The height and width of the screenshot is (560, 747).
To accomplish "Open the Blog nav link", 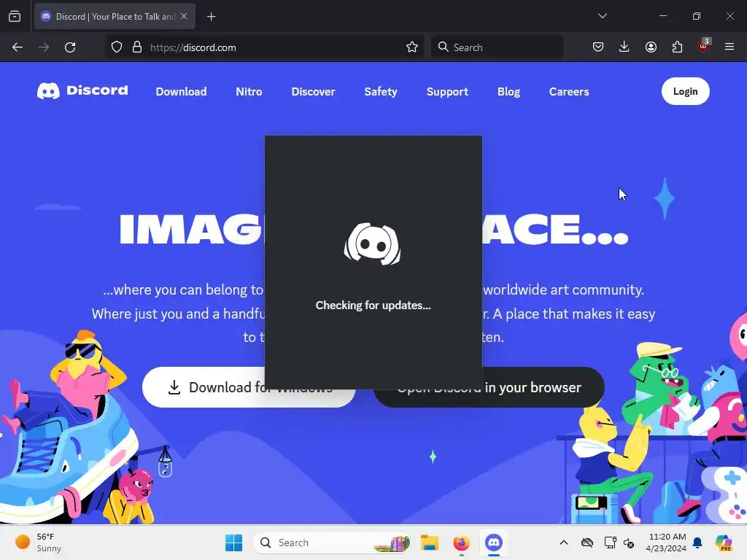I will point(508,91).
